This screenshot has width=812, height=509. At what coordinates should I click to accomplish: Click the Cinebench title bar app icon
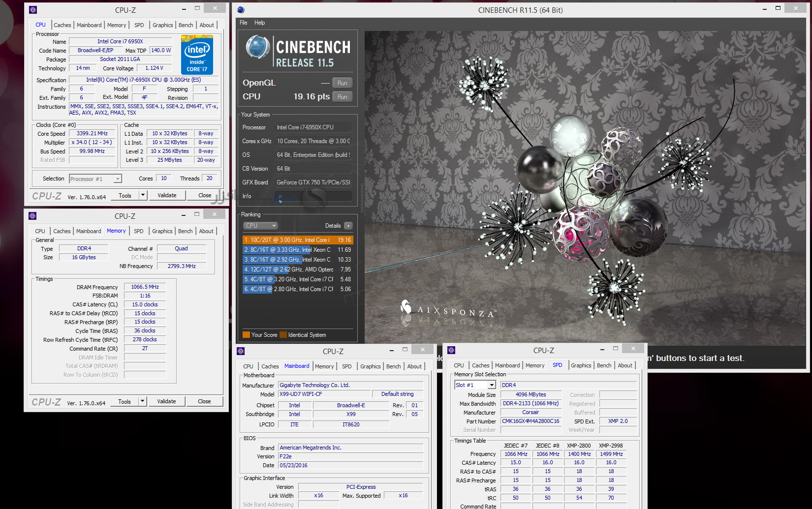241,10
